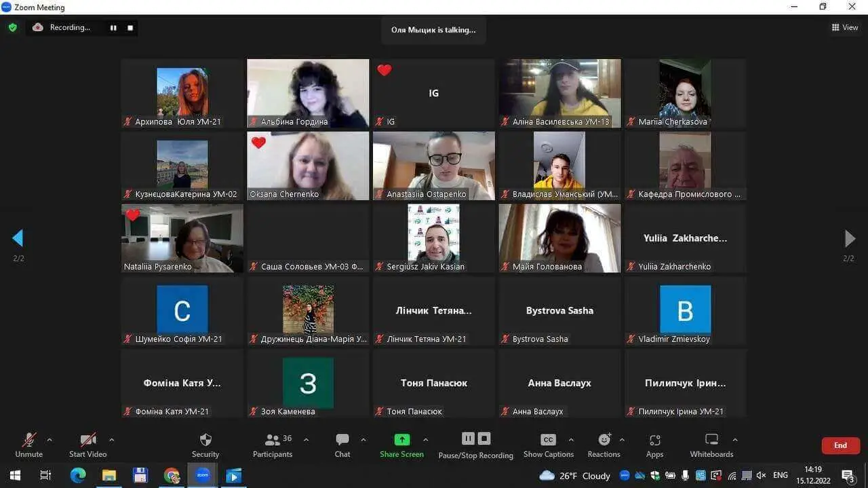Click the red End meeting button

[x=840, y=445]
